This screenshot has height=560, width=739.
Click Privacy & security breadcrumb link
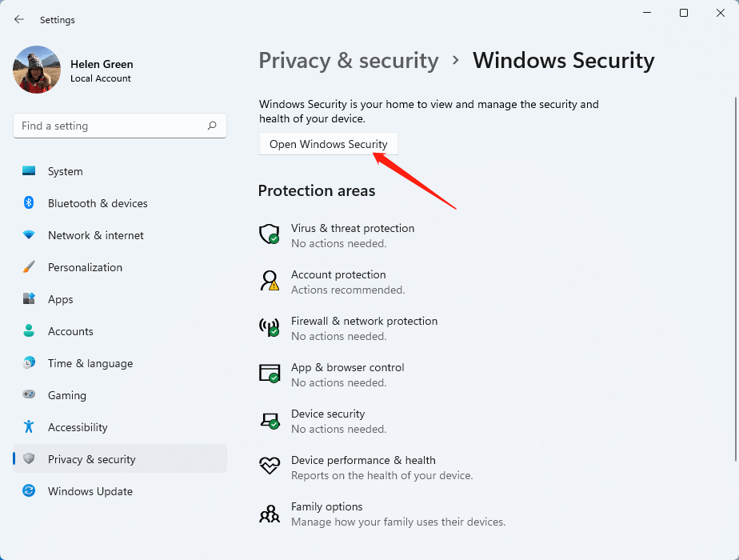349,61
